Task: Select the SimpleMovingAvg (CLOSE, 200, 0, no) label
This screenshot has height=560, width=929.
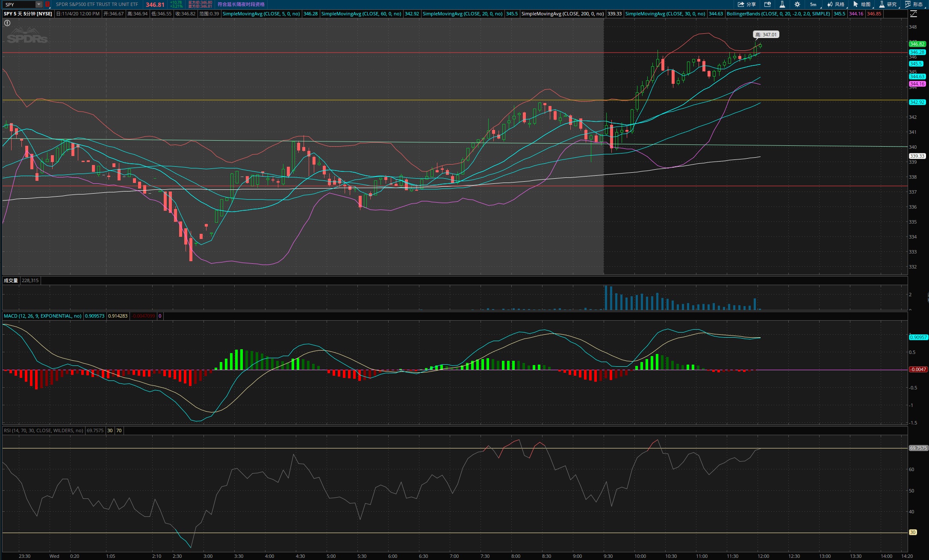Action: [x=563, y=14]
